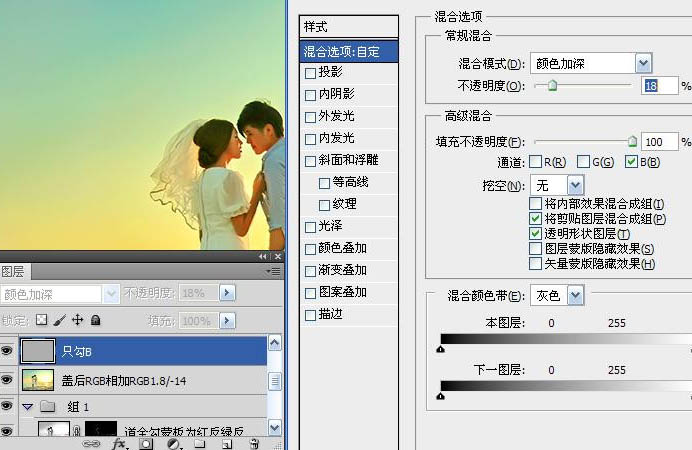Click the lock all padlock icon
The height and width of the screenshot is (450, 692).
tap(95, 321)
